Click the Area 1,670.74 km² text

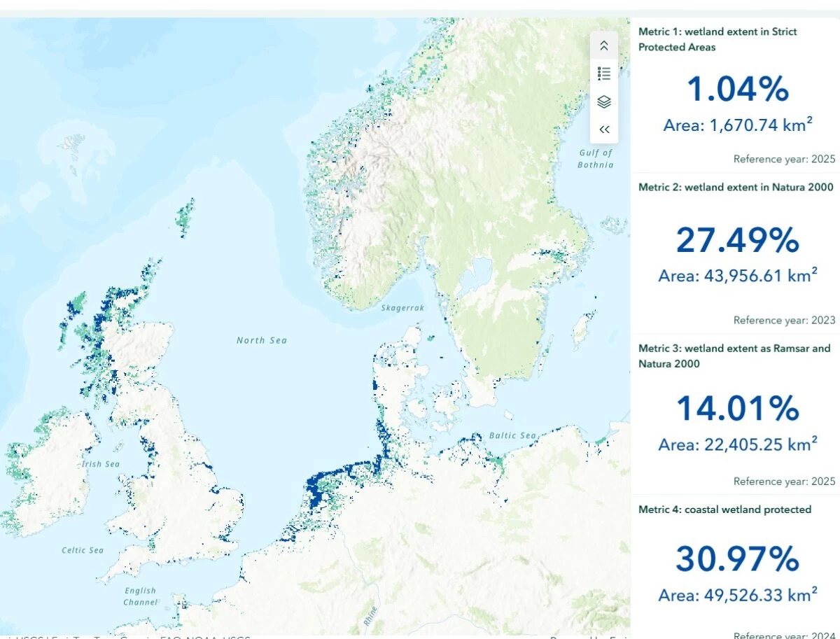coord(737,125)
